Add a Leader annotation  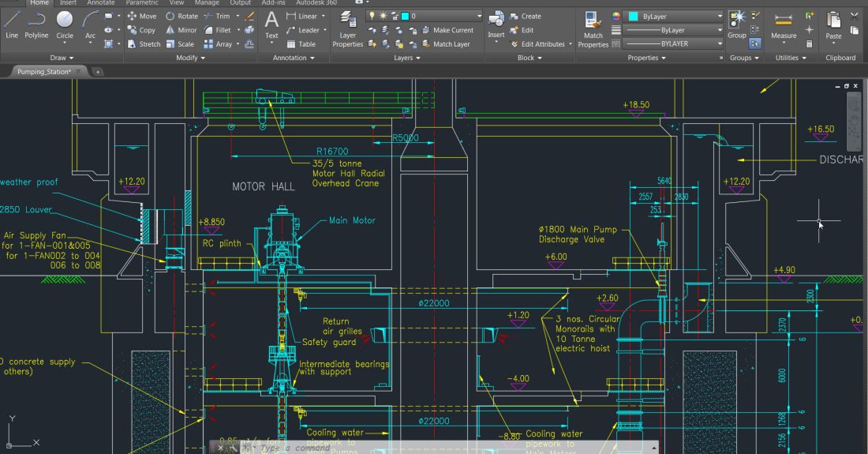pos(303,30)
